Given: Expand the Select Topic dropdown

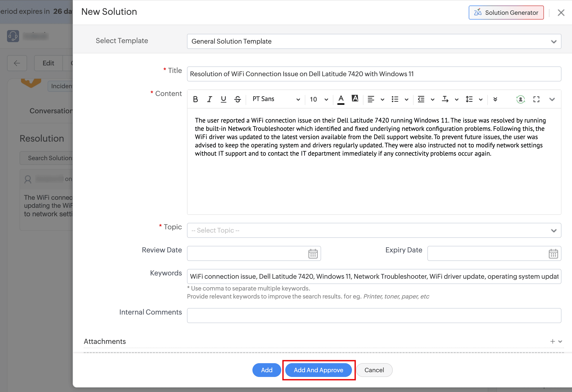Looking at the screenshot, I should coord(374,230).
